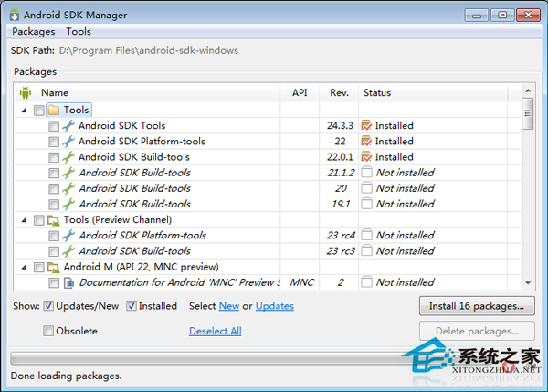Click the Not installed status icon for Build-tools 21.1.2
548x392 pixels.
(x=366, y=172)
